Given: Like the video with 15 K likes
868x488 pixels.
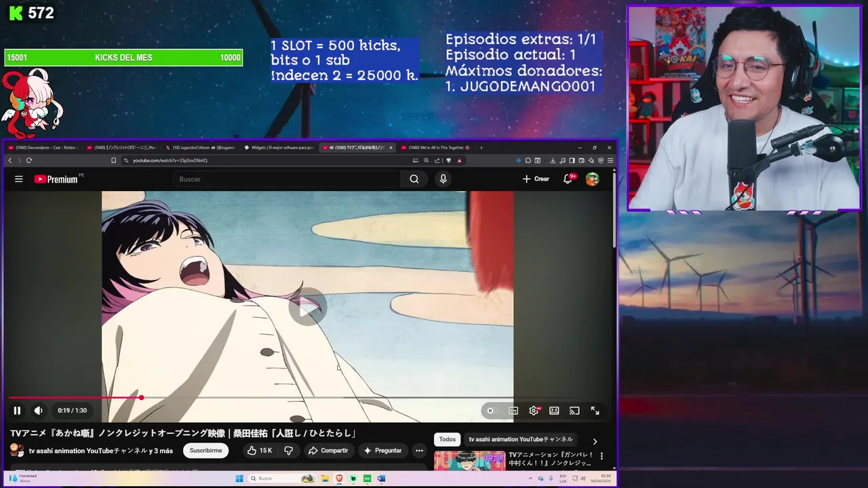Looking at the screenshot, I should point(260,451).
